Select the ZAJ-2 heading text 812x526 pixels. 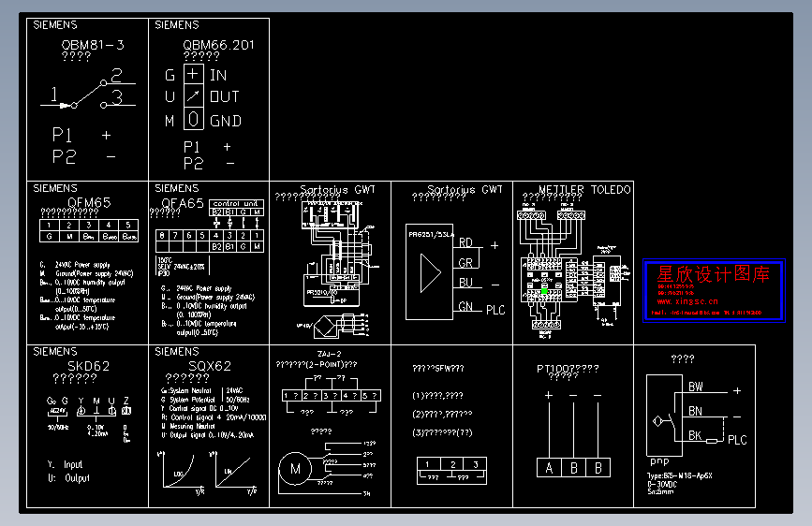(330, 354)
